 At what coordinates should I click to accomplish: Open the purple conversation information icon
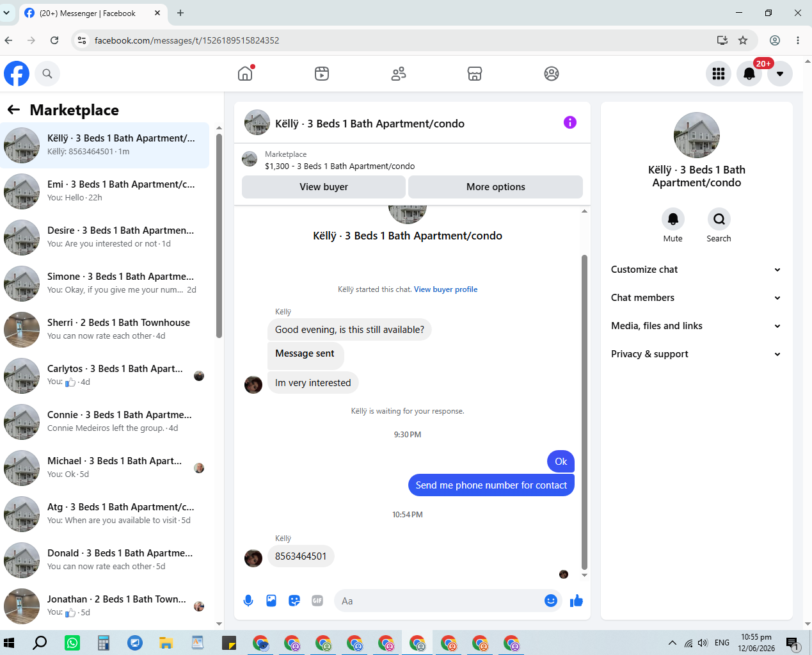click(x=570, y=122)
